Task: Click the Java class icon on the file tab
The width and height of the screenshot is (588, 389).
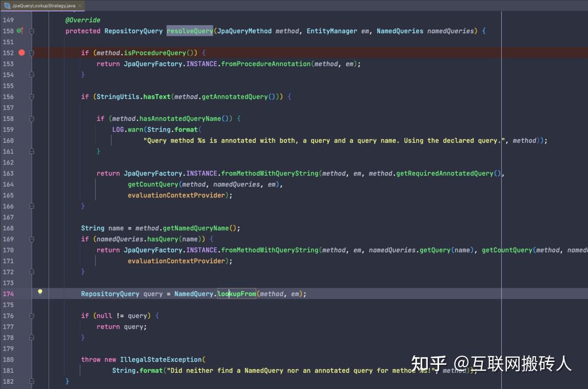Action: click(x=7, y=6)
